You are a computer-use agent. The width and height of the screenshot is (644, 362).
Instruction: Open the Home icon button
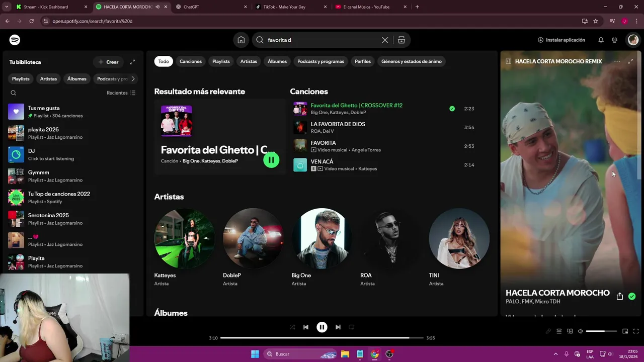pos(241,40)
